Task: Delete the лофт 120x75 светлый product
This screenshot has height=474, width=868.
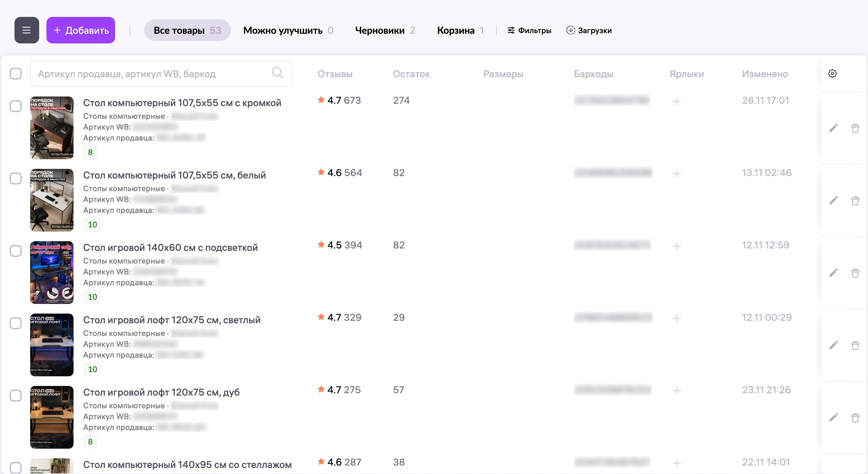Action: 855,345
